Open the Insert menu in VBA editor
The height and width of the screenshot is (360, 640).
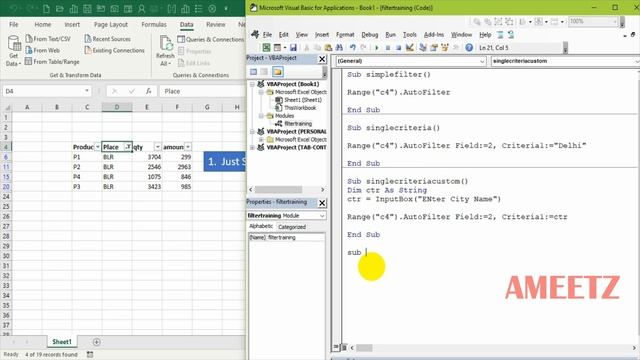tap(322, 35)
